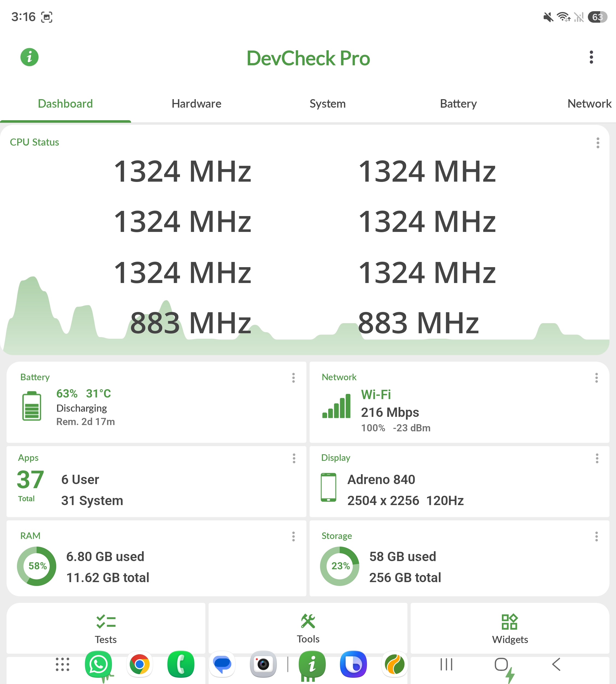Tap the back navigation button
This screenshot has height=684, width=616.
point(556,664)
